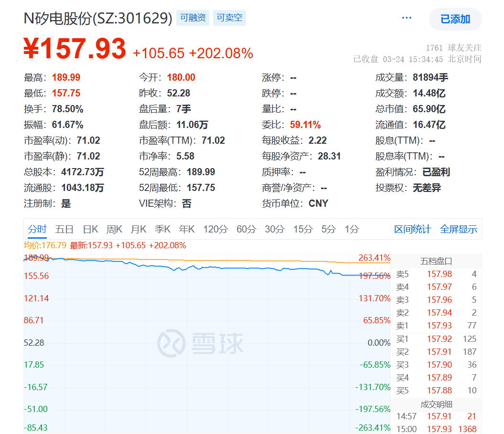
Task: Select the 卖1 row at 157.93
Action: (x=436, y=326)
